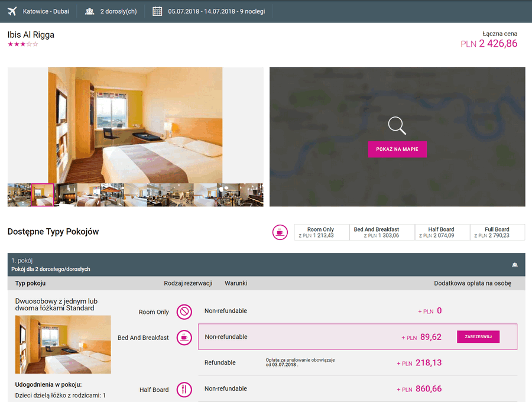Click the Bed And Breakfast cup icon
The width and height of the screenshot is (532, 402).
coord(184,338)
